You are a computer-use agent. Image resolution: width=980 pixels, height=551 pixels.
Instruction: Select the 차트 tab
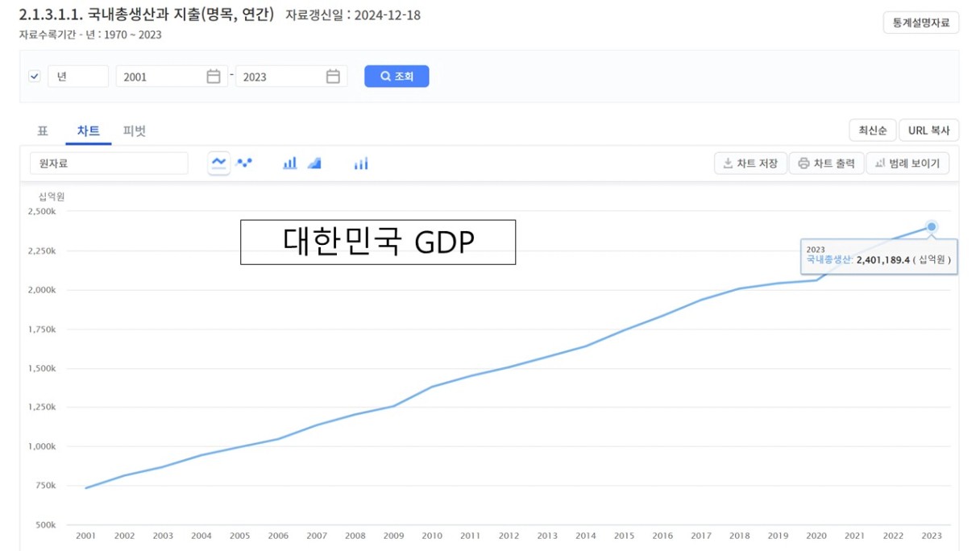89,130
